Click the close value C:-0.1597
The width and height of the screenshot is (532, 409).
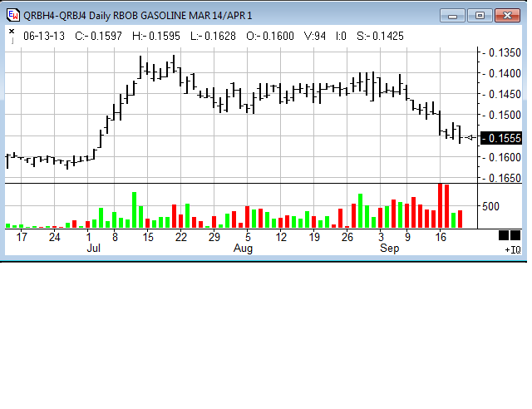pyautogui.click(x=98, y=36)
